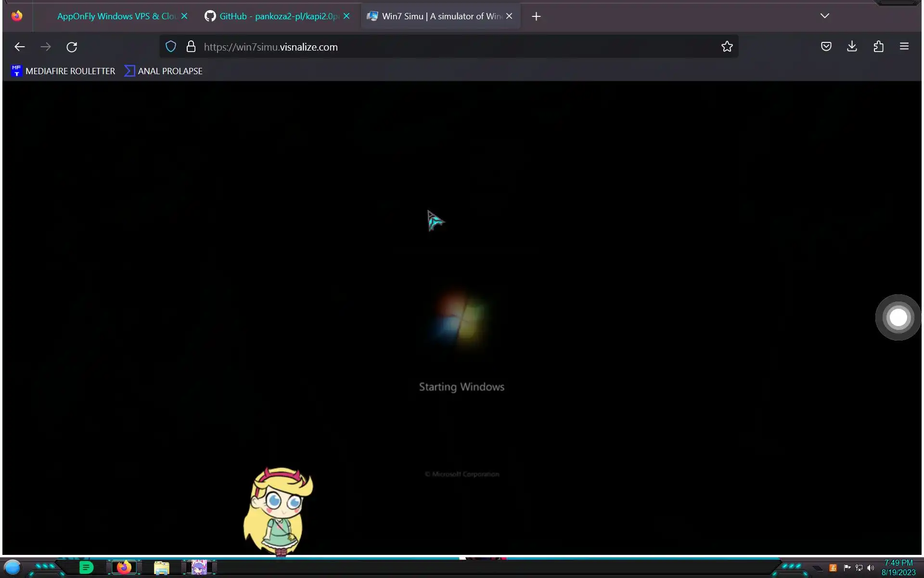
Task: Open the extensions puzzle icon
Action: (878, 47)
